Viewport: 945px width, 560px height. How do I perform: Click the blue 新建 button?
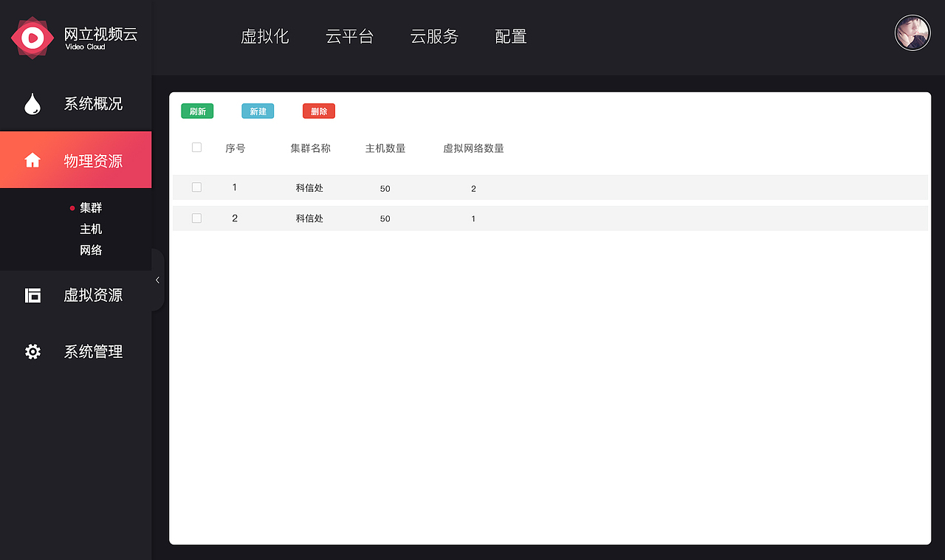coord(258,111)
